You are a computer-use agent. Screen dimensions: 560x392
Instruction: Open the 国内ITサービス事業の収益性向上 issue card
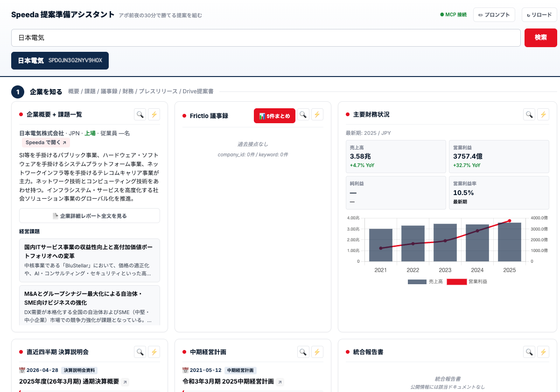point(90,260)
